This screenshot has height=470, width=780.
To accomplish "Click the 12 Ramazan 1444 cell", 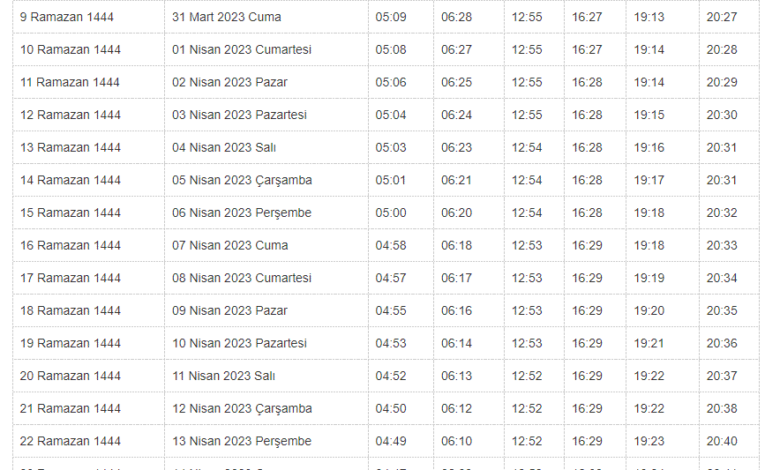I will [70, 115].
